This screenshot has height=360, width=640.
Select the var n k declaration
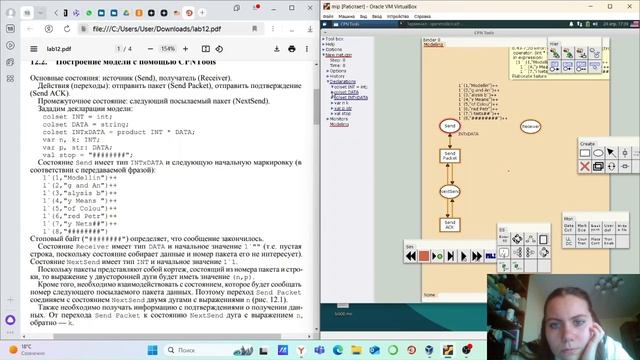click(341, 103)
